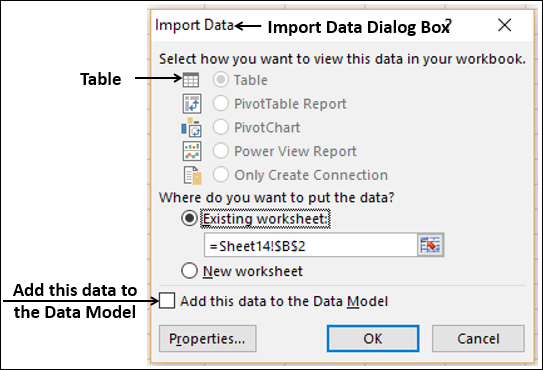Viewport: 543px width, 370px height.
Task: Click the Table grid icon
Action: tap(191, 80)
